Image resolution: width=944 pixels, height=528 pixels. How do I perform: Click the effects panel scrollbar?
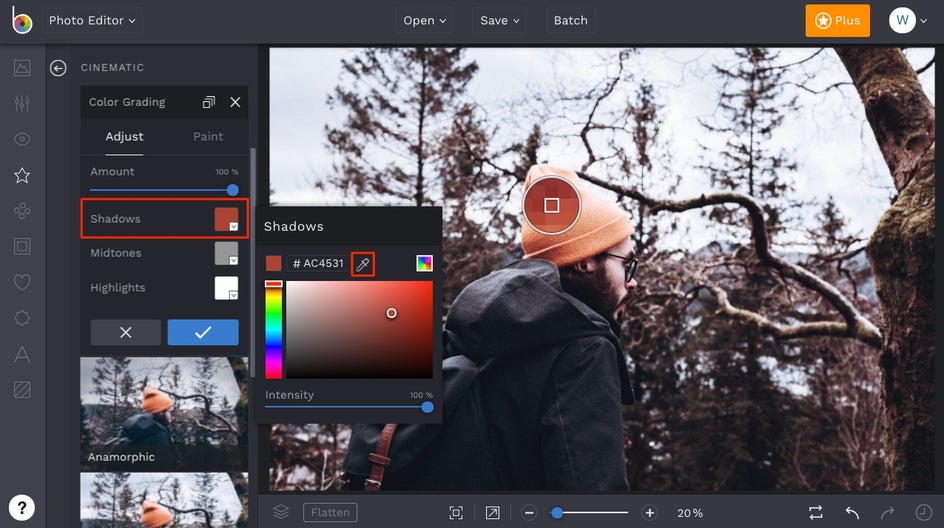[253, 262]
